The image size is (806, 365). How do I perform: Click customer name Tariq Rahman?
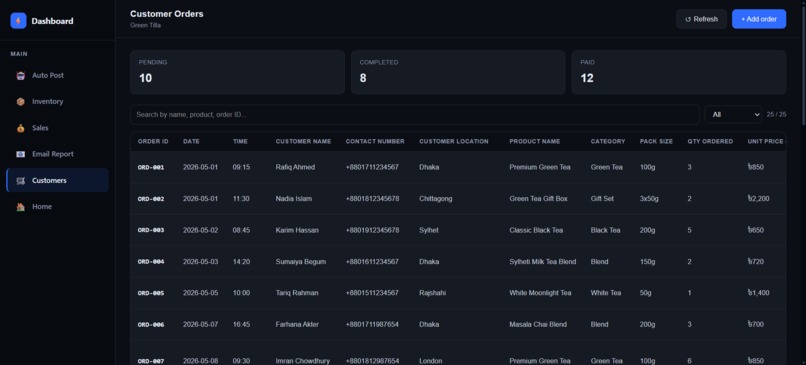pos(297,293)
